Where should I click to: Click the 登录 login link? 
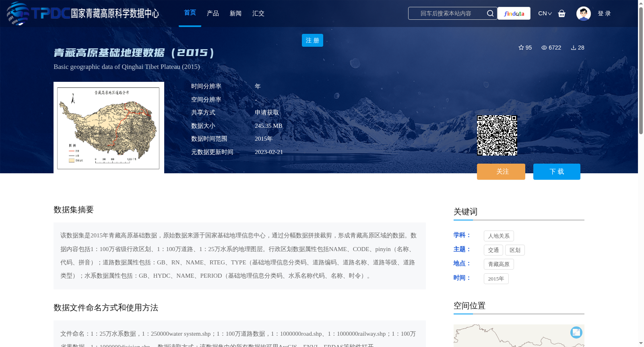coord(604,13)
